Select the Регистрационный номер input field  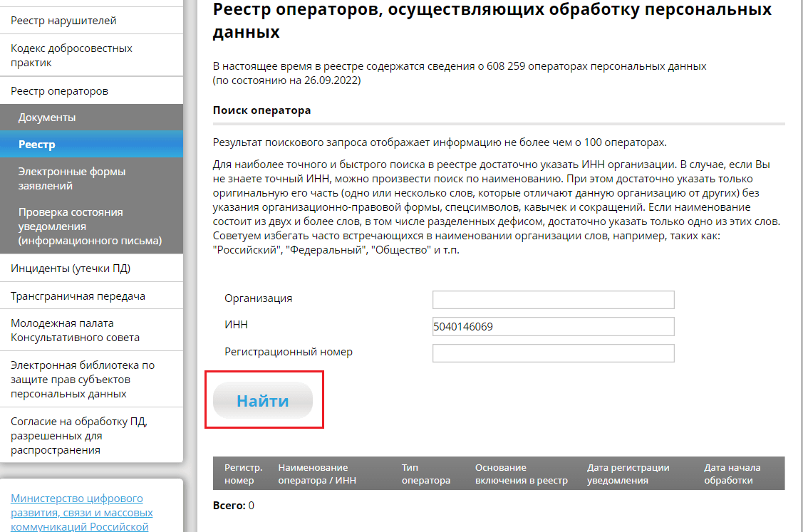(553, 353)
